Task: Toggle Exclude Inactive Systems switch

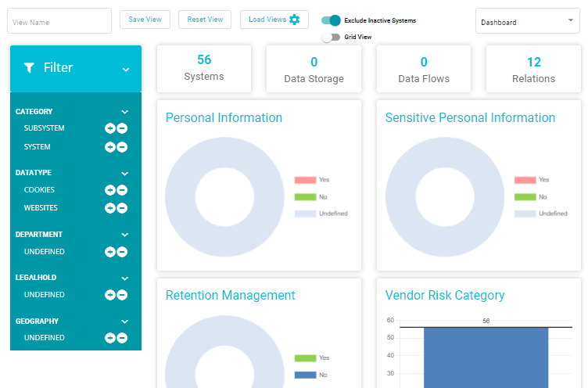Action: 331,20
